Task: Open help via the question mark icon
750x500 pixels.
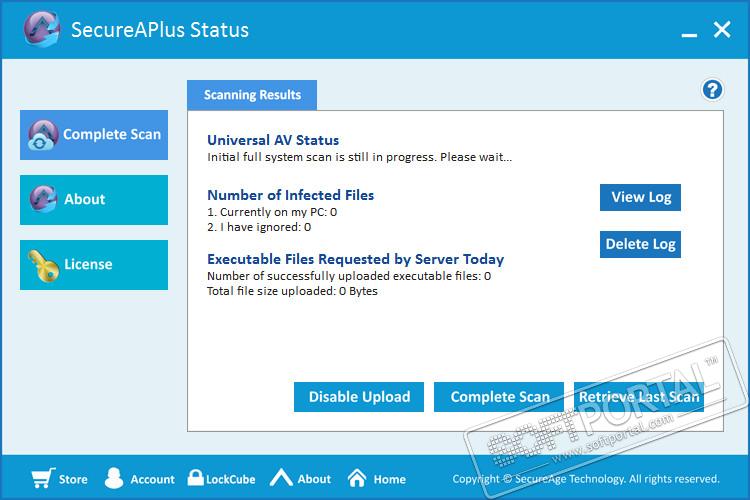Action: coord(712,90)
